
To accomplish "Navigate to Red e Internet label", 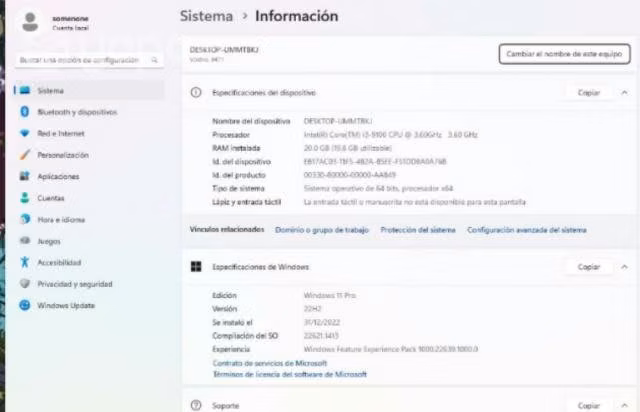I will coord(61,134).
